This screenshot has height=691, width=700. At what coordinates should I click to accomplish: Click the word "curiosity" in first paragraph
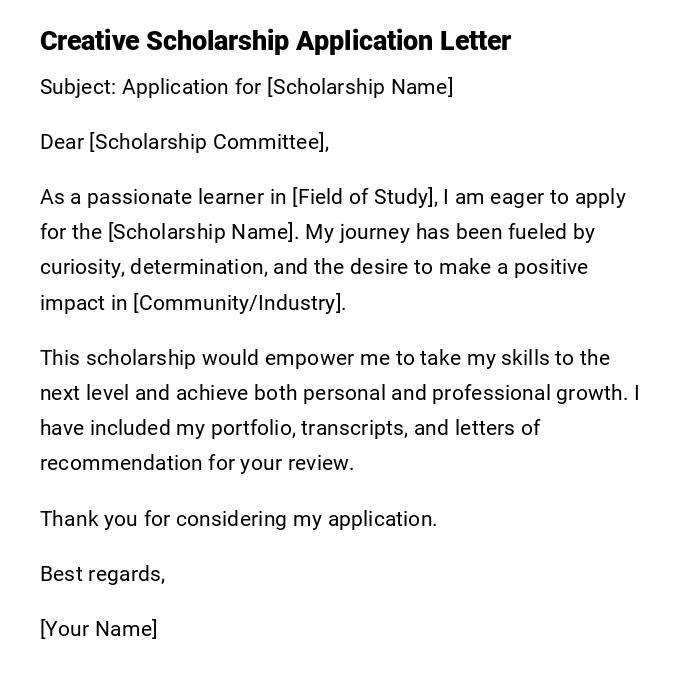click(x=81, y=268)
